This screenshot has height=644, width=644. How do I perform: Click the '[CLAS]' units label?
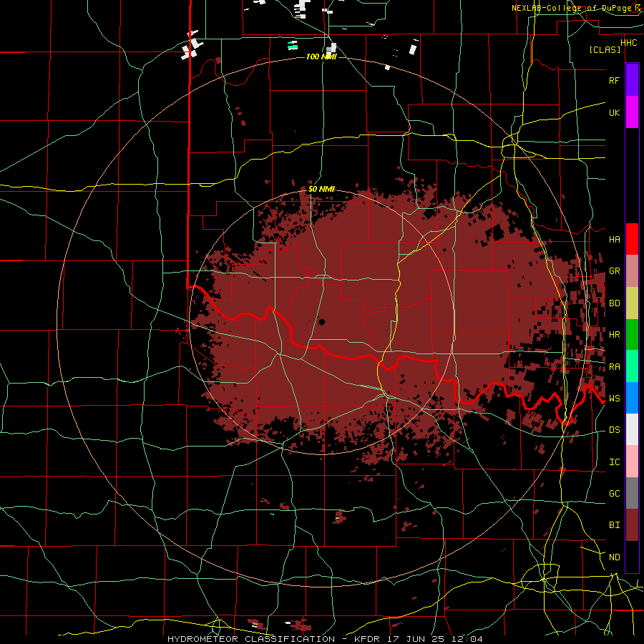pyautogui.click(x=605, y=49)
